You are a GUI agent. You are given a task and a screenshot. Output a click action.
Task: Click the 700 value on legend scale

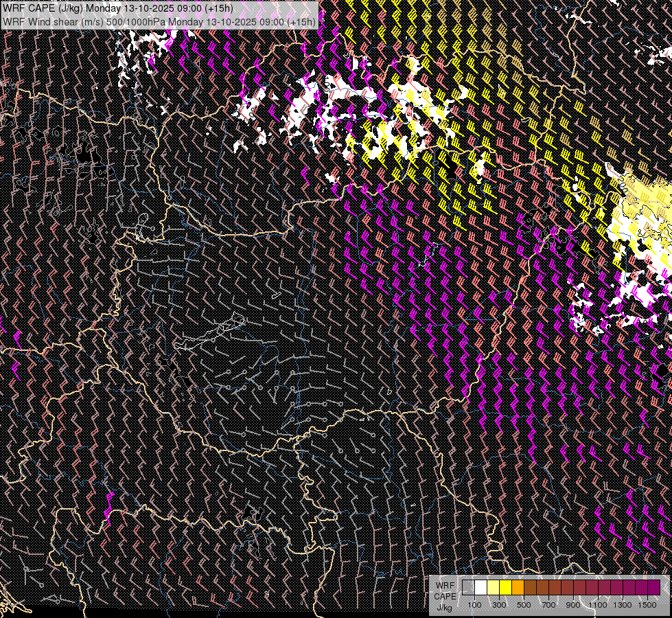click(x=548, y=605)
